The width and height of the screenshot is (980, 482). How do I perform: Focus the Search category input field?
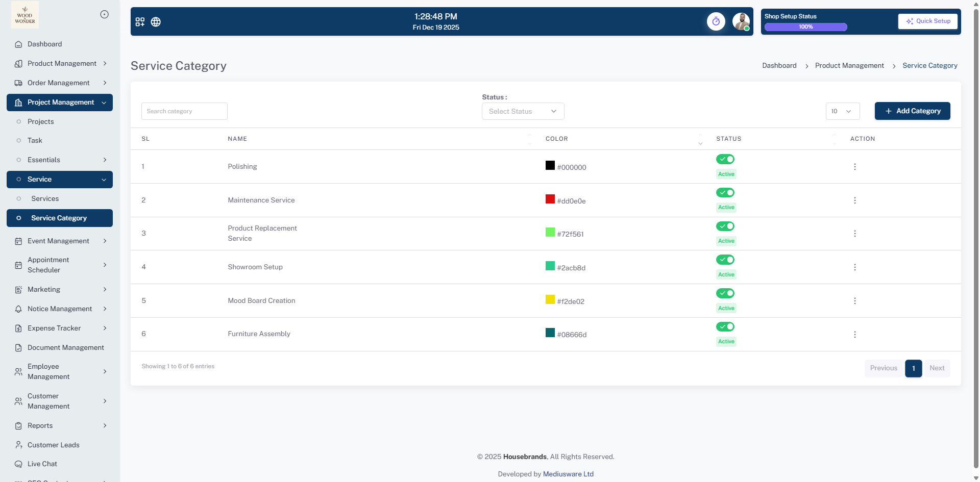pos(184,111)
